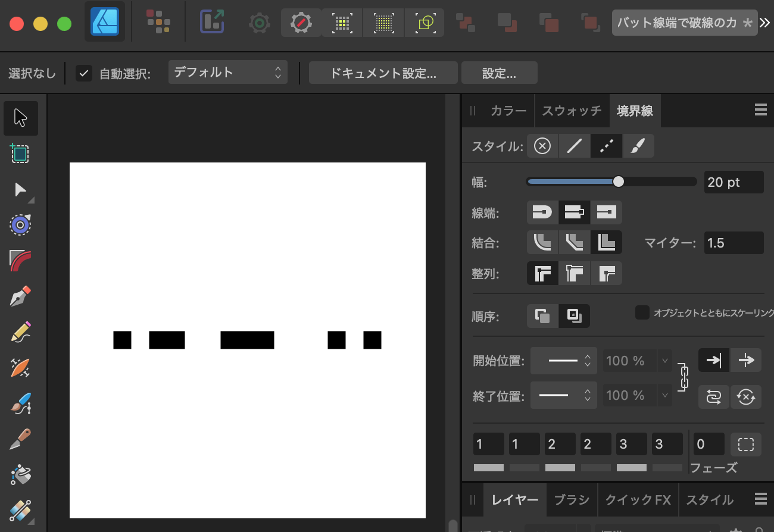Select the miter join icon
Image resolution: width=774 pixels, height=532 pixels.
tap(606, 243)
